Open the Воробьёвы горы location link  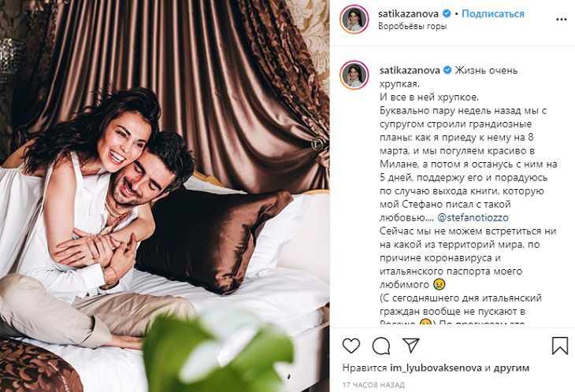pos(412,27)
